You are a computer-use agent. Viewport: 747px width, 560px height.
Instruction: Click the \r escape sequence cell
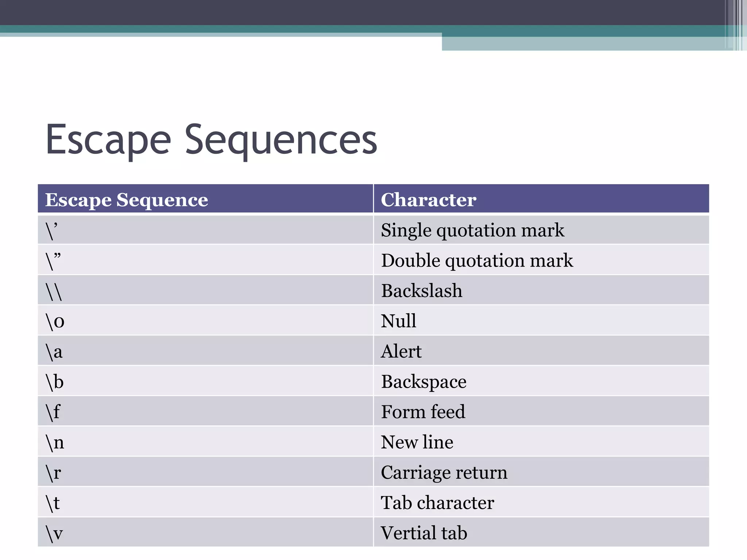coord(53,472)
